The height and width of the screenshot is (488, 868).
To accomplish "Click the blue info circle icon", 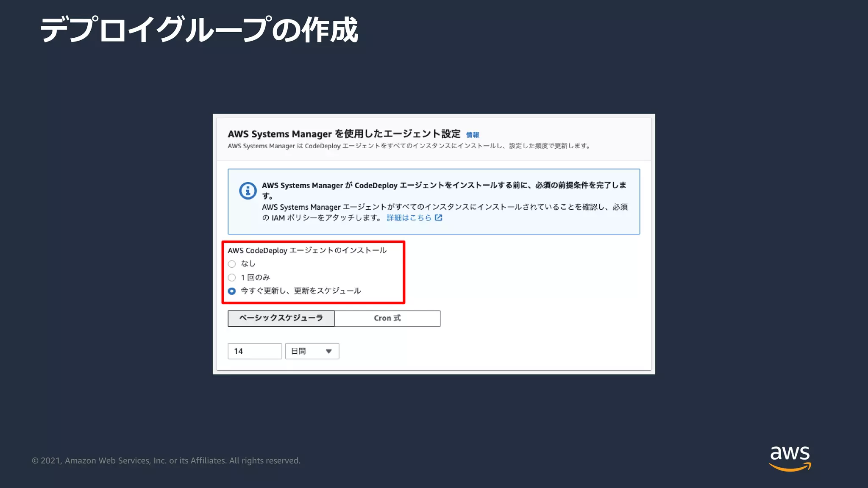I will click(248, 191).
